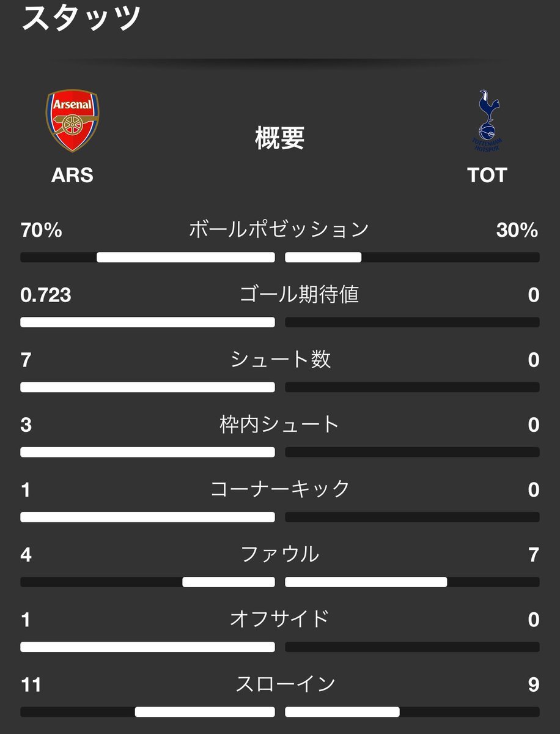Click the 概要 section title

[279, 139]
